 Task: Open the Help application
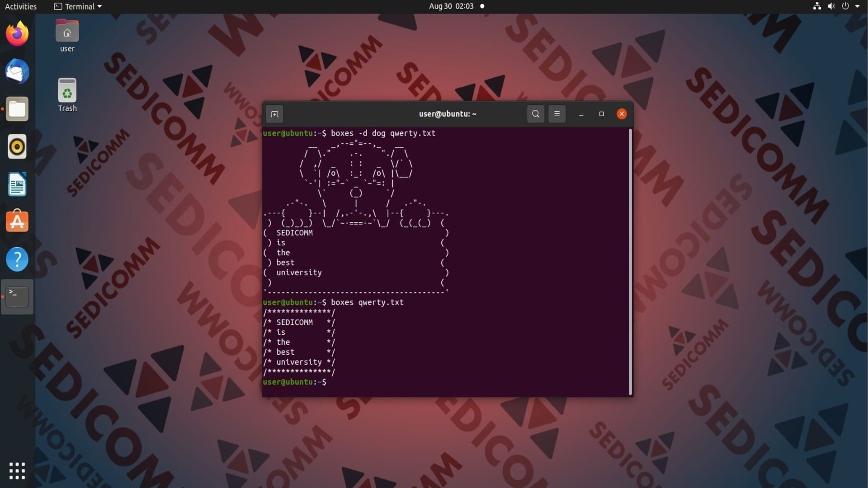17,259
